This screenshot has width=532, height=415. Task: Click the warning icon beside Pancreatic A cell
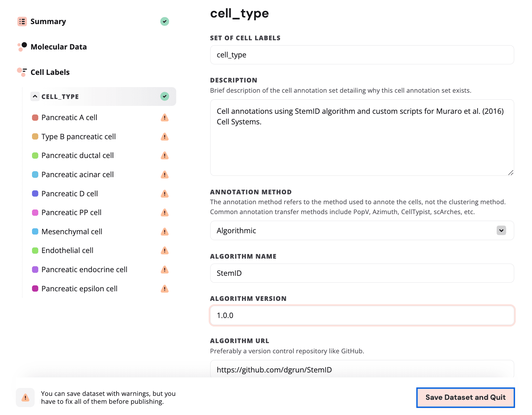(164, 117)
